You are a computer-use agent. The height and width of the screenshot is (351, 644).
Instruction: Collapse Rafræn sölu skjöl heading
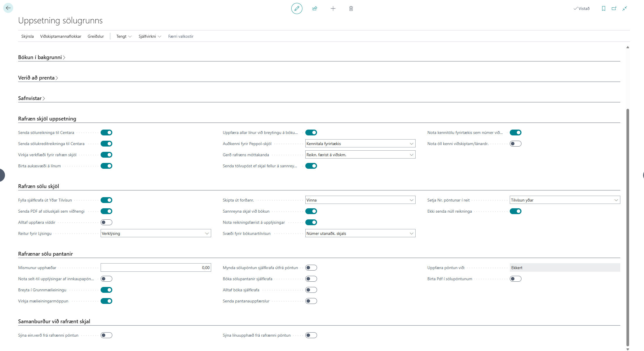point(39,186)
